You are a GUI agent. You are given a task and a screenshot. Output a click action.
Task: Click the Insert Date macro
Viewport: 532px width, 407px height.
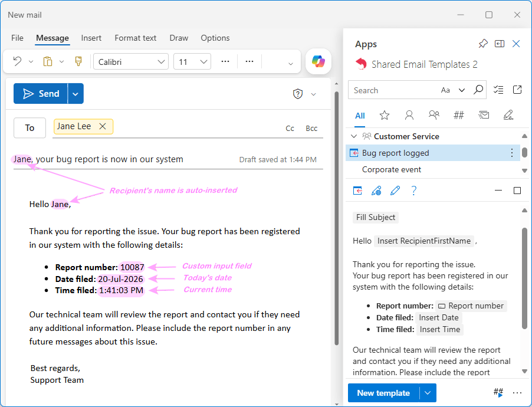438,318
